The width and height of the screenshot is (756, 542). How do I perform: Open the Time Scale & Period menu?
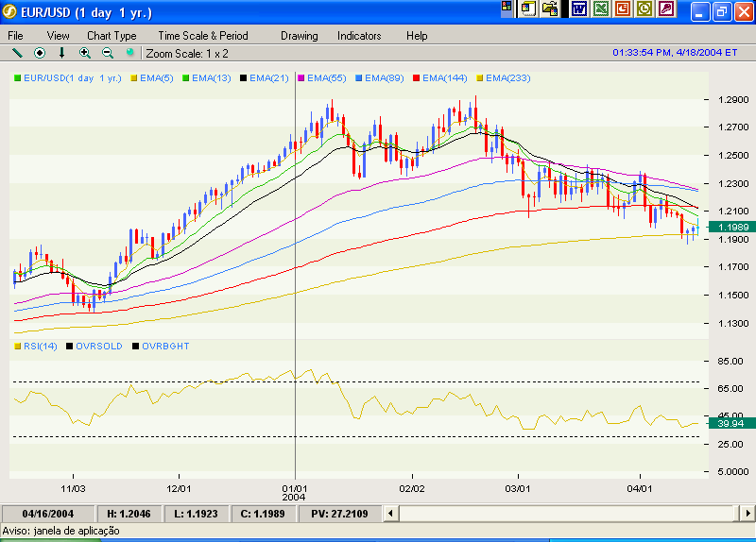point(203,36)
